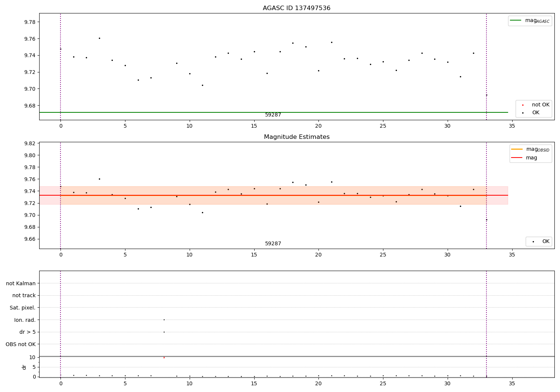Click the 9.66 y-axis tick label
This screenshot has height=392, width=560.
[30, 239]
